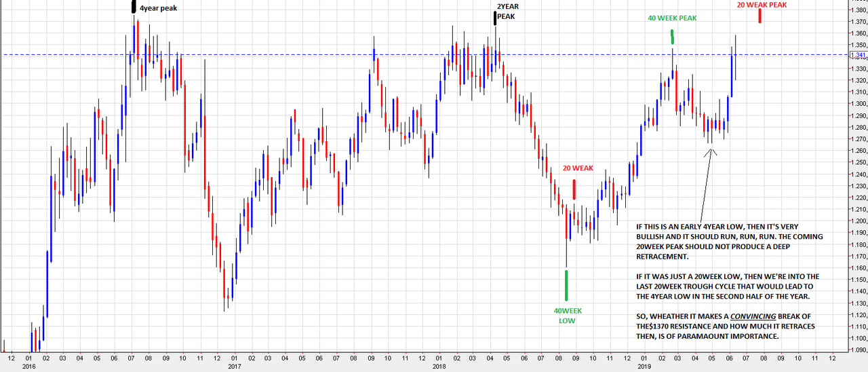Screen dimensions: 868x372
Task: Click the 2017 year label on time axis
Action: click(x=234, y=367)
